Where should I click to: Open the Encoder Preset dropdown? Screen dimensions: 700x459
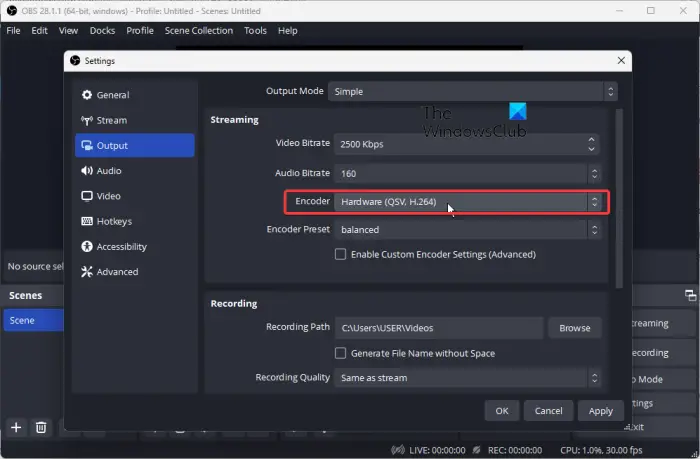point(467,230)
